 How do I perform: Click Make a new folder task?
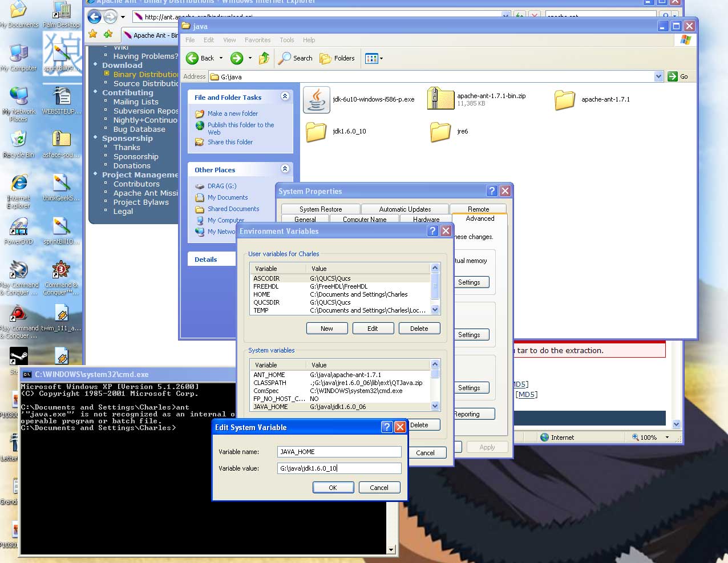(x=233, y=114)
